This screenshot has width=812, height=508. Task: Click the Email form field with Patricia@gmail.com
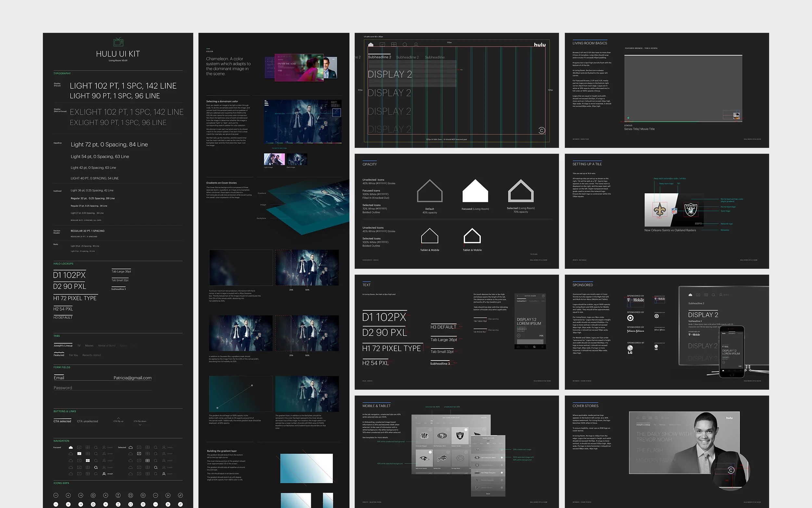[x=102, y=378]
